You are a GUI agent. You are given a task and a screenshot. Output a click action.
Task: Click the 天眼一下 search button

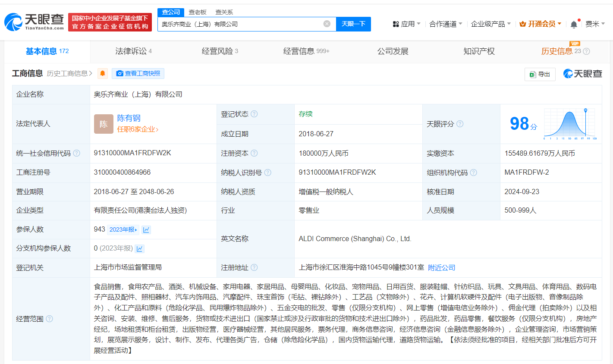353,24
